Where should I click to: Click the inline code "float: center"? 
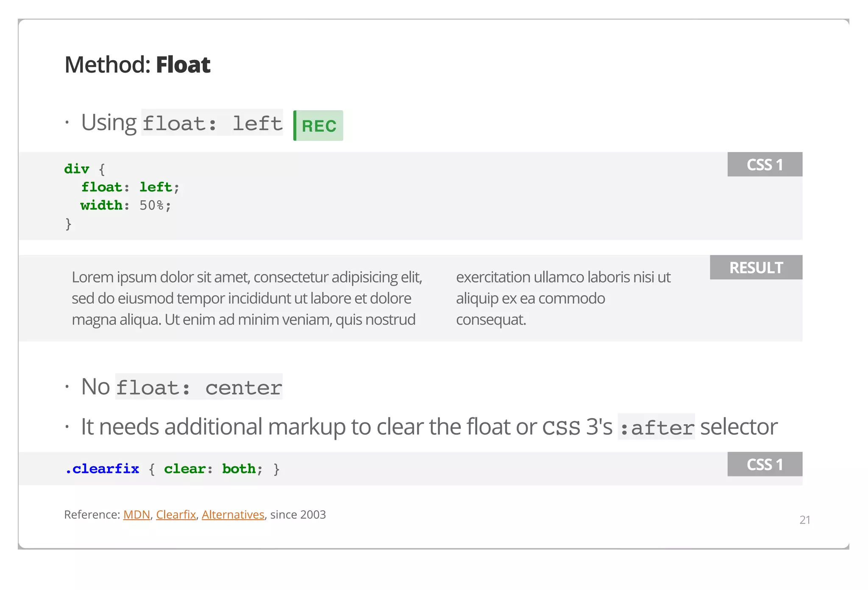[199, 387]
